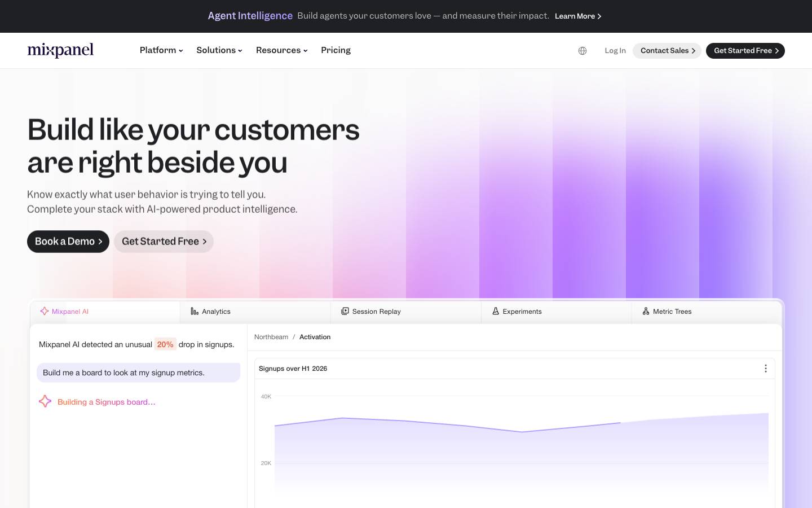Open the Pricing page
The height and width of the screenshot is (508, 812).
[x=336, y=50]
